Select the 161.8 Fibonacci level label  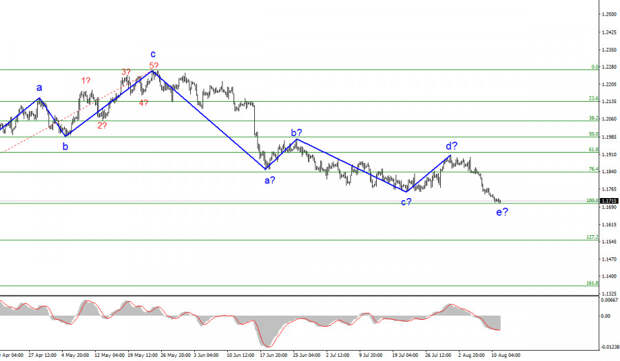pyautogui.click(x=593, y=283)
